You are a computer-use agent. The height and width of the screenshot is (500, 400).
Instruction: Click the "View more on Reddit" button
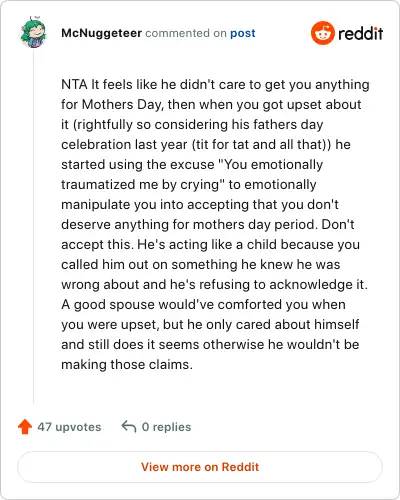[x=200, y=467]
